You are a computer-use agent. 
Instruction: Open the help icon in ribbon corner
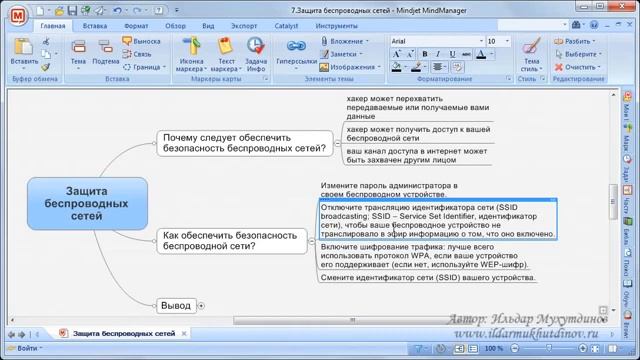(594, 25)
